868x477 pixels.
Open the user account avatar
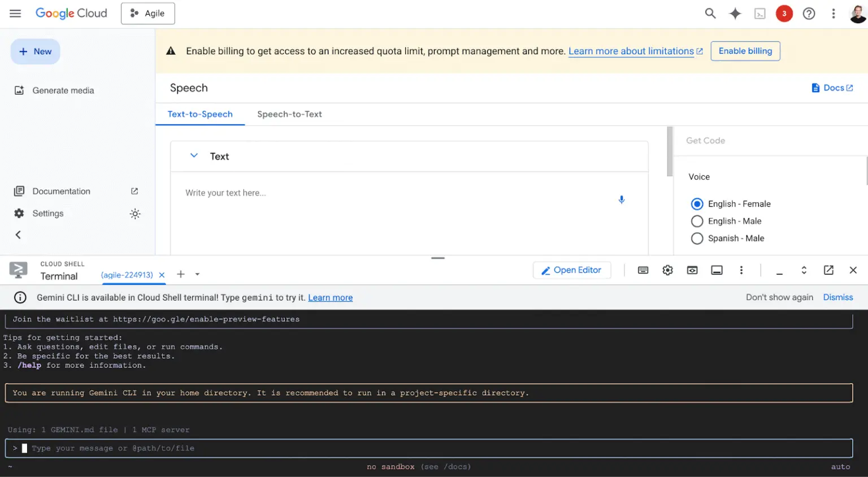click(858, 14)
